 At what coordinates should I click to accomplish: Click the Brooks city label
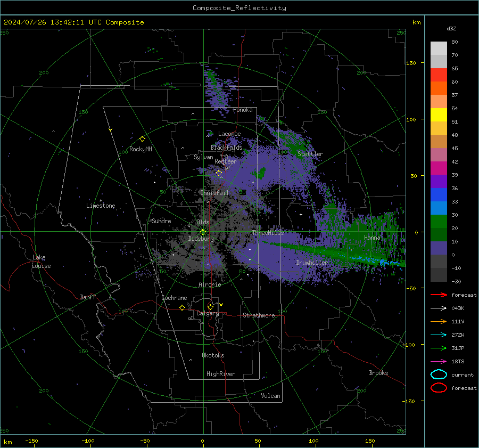[x=378, y=373]
